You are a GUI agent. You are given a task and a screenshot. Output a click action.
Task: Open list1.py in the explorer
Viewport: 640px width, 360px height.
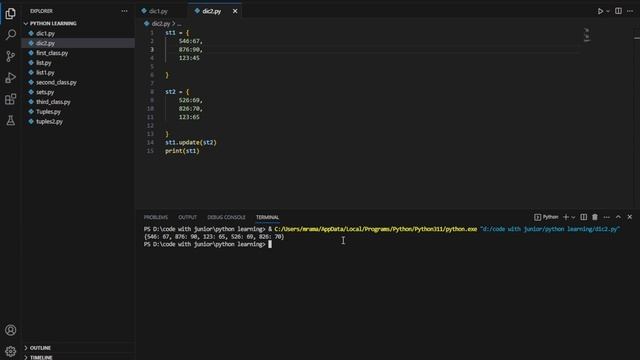[x=45, y=73]
